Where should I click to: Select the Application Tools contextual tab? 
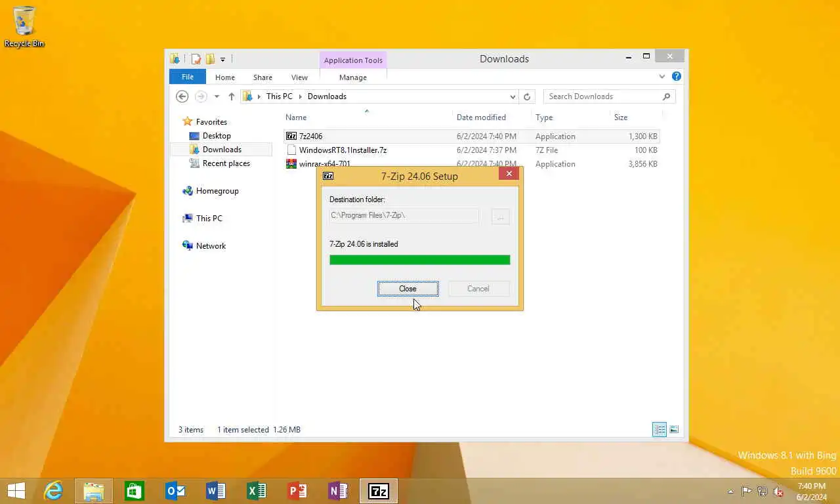point(353,60)
